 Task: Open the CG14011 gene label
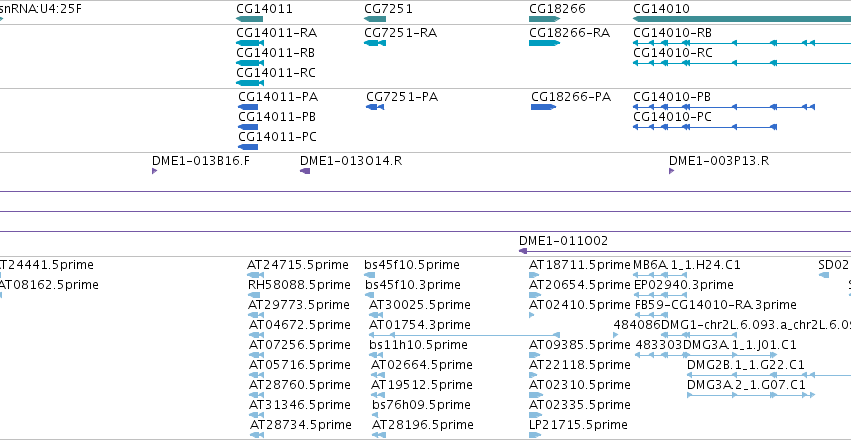point(264,9)
